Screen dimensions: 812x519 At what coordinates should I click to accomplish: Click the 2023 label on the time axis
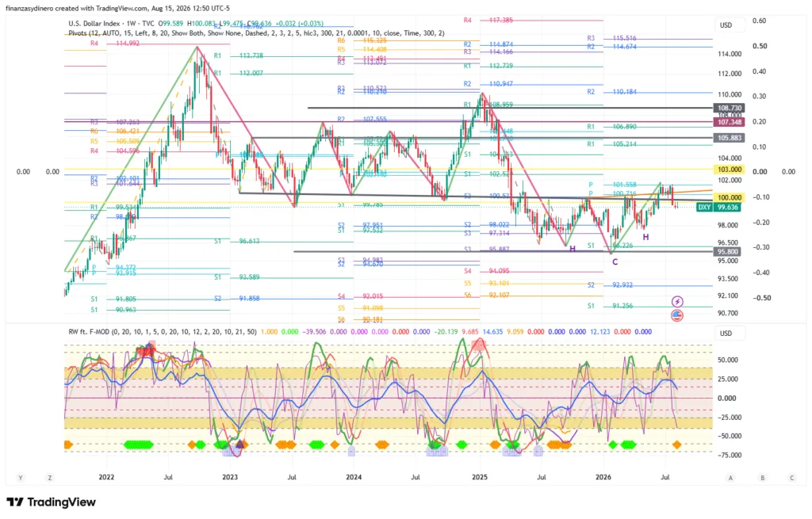pyautogui.click(x=229, y=477)
